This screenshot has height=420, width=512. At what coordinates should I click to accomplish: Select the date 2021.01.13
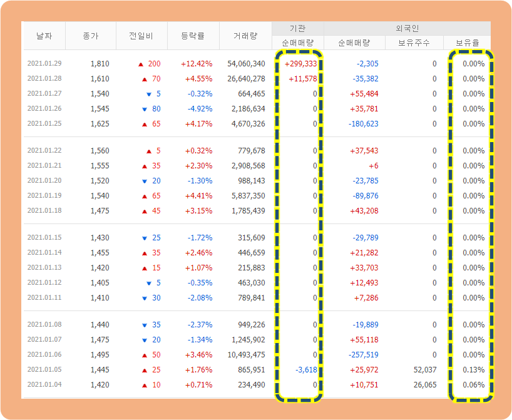tap(44, 267)
